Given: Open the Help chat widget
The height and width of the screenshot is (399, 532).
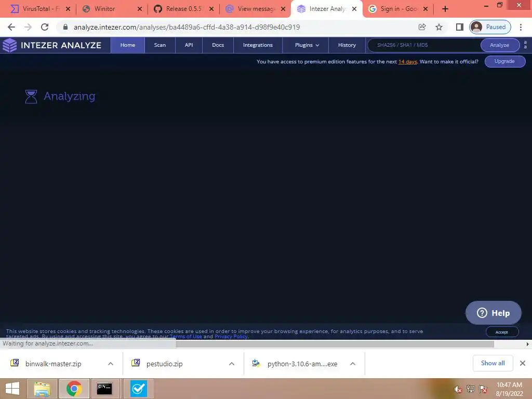Looking at the screenshot, I should click(494, 313).
